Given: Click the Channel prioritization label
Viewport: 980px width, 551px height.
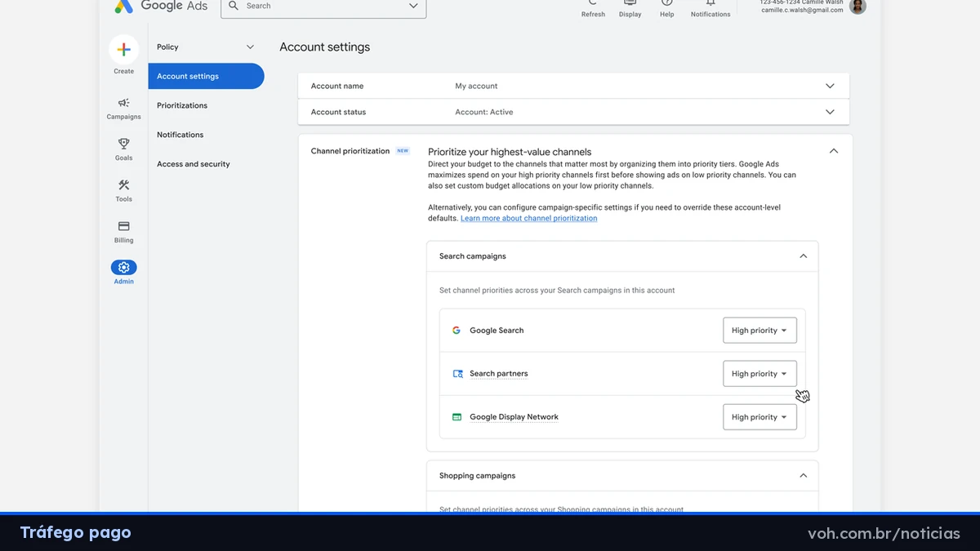Looking at the screenshot, I should click(x=350, y=151).
